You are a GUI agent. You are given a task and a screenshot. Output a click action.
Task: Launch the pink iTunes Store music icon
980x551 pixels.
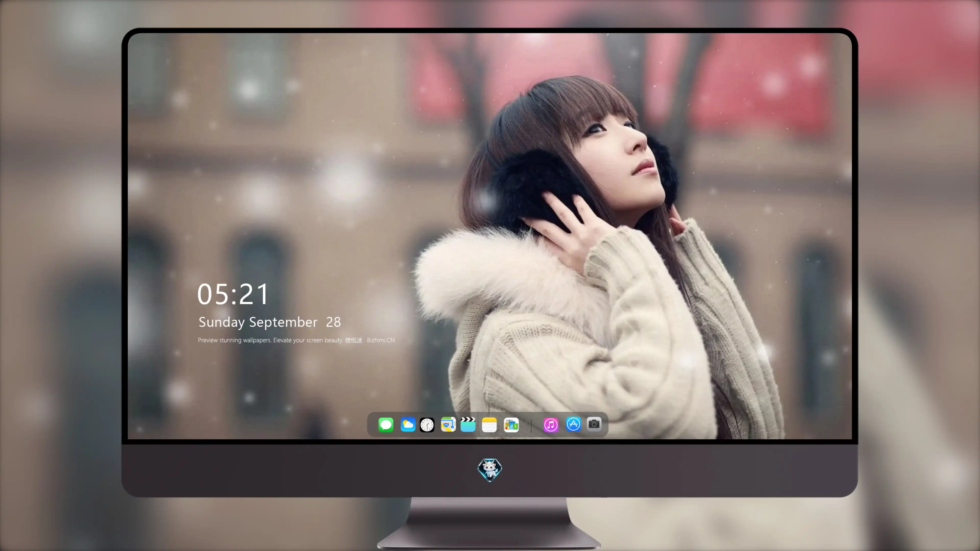551,425
